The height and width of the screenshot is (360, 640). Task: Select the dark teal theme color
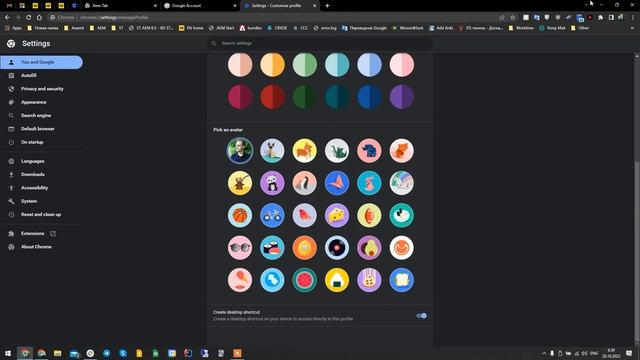point(337,97)
